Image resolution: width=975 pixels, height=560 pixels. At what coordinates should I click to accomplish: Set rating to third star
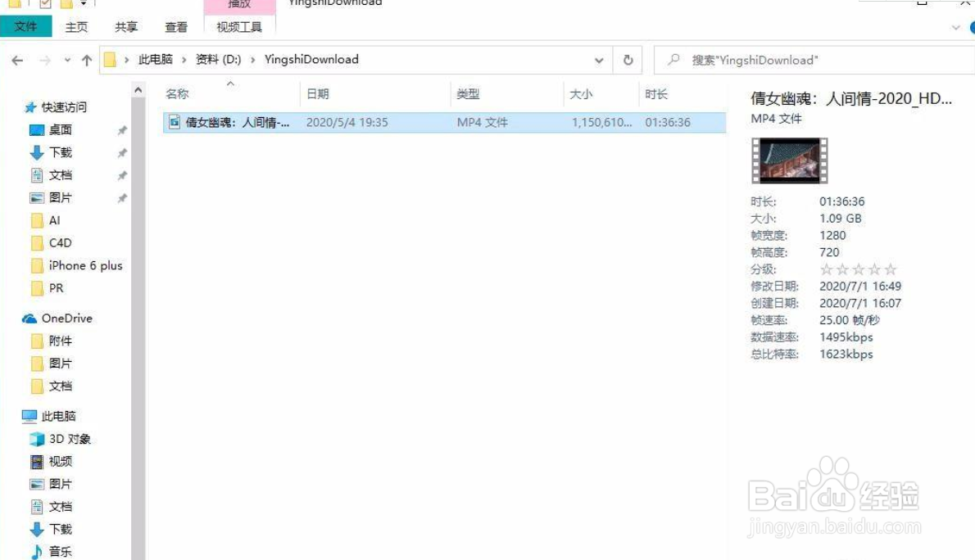coord(859,269)
